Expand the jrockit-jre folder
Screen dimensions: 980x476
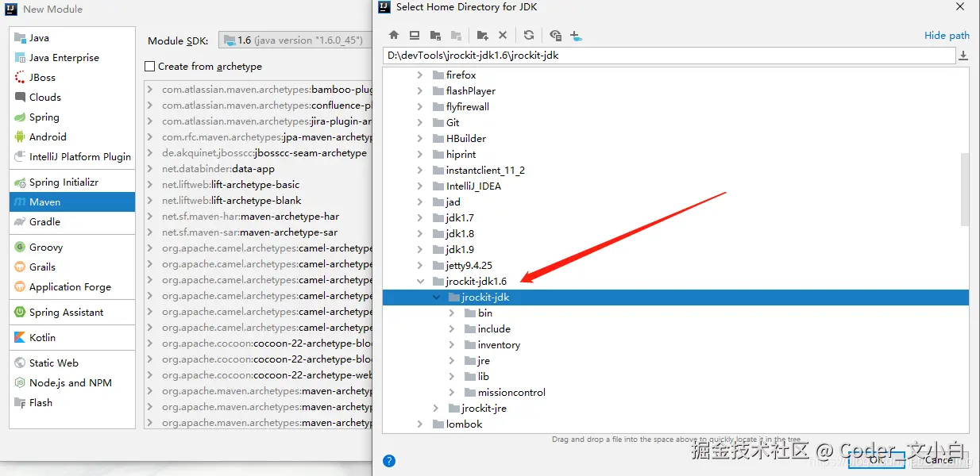pos(437,409)
